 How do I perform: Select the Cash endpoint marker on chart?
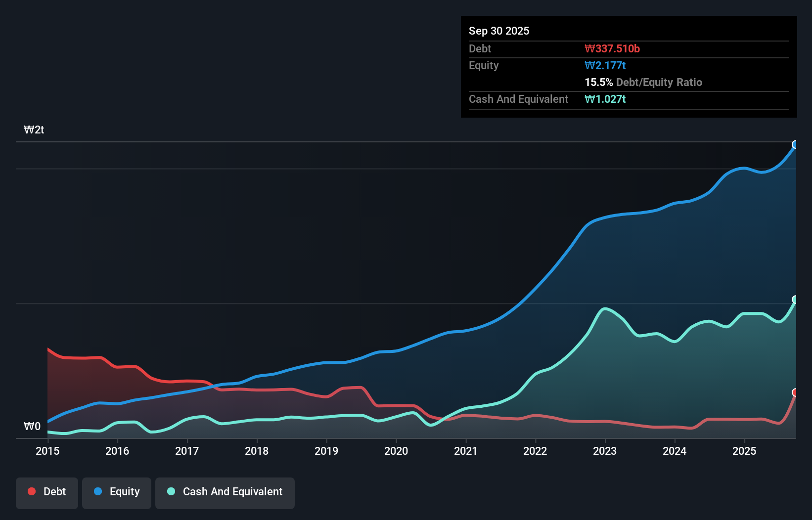796,300
